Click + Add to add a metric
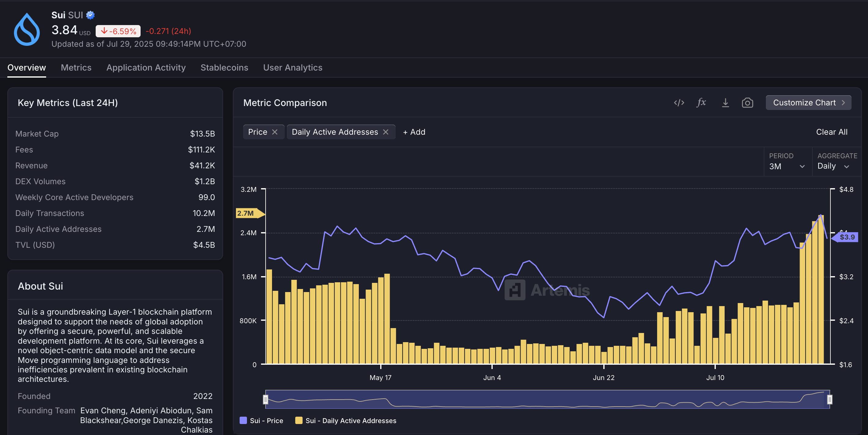868x435 pixels. [x=414, y=132]
